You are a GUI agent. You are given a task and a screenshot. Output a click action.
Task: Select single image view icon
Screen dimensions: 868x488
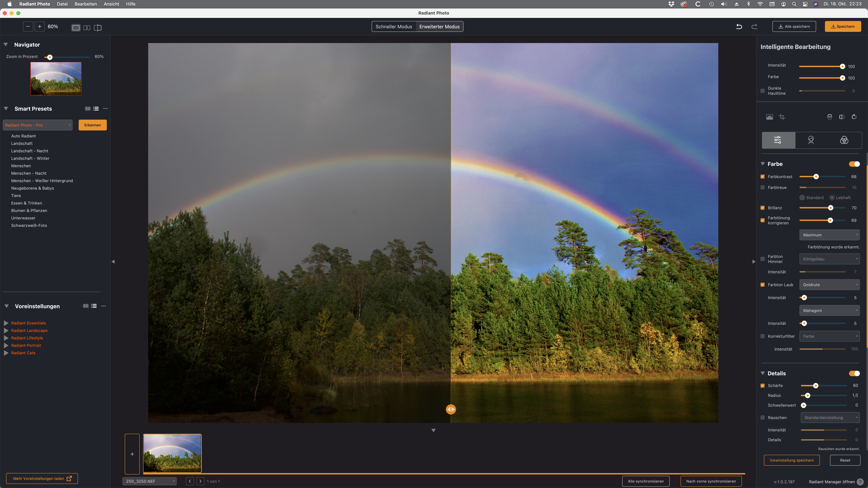(76, 28)
